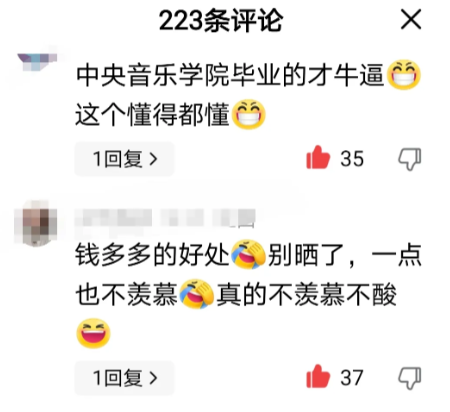450x412 pixels.
Task: Open the first commenter's avatar
Action: coord(37,62)
